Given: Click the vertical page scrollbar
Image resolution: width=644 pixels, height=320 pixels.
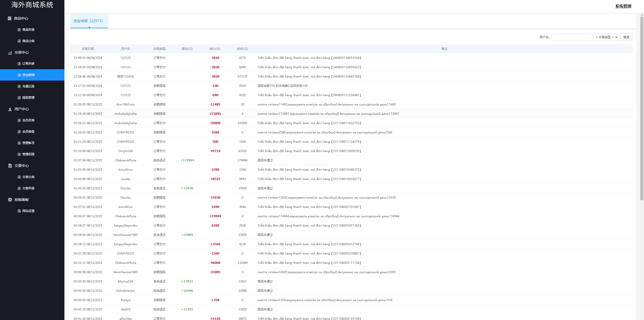Looking at the screenshot, I should [x=641, y=108].
